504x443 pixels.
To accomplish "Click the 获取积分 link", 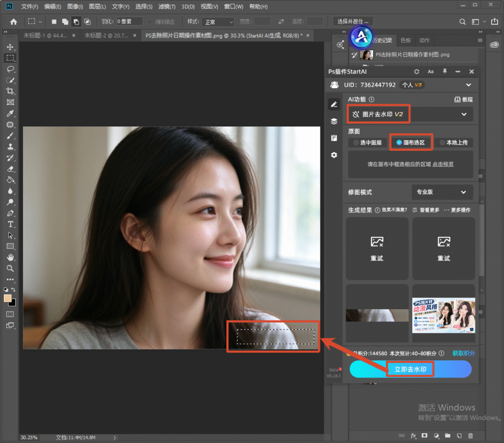I will (464, 354).
